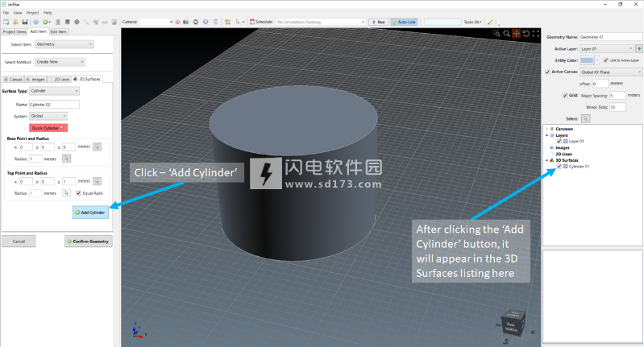Switch to the Project Items tab
The image size is (644, 347).
(x=15, y=31)
